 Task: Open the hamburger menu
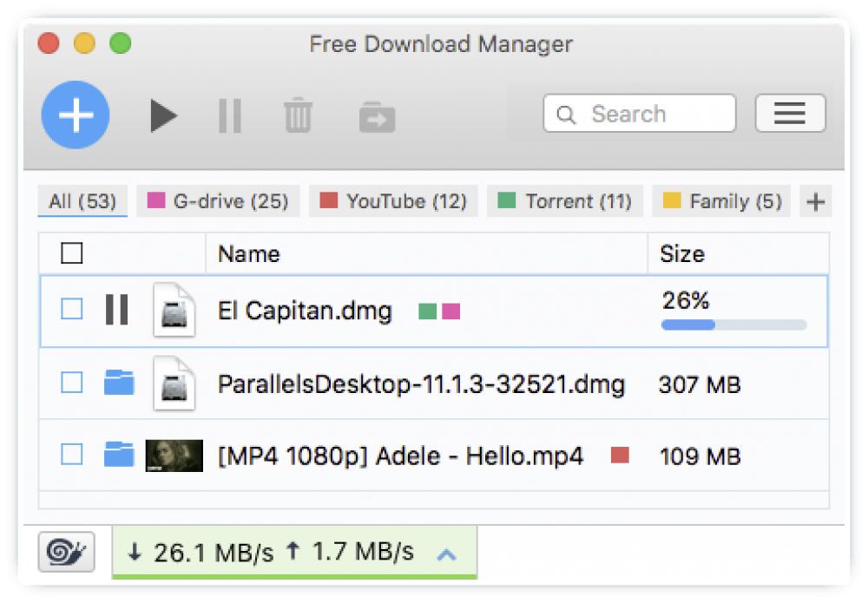[791, 114]
